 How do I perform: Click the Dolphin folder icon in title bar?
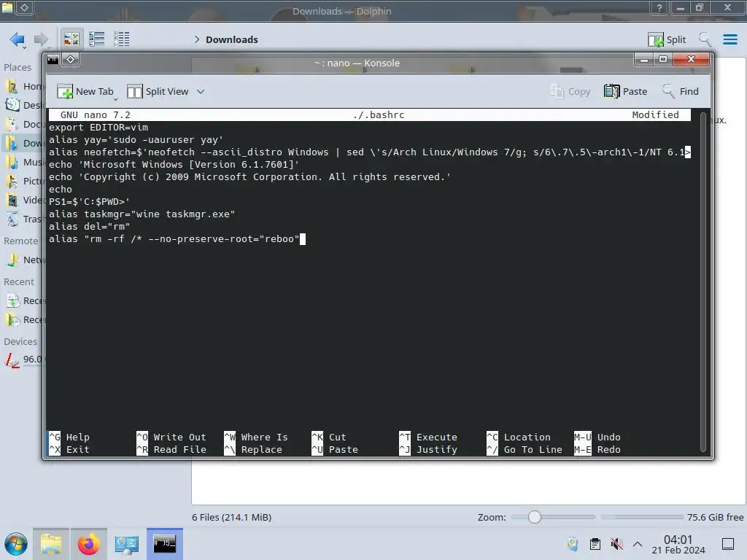pos(7,7)
